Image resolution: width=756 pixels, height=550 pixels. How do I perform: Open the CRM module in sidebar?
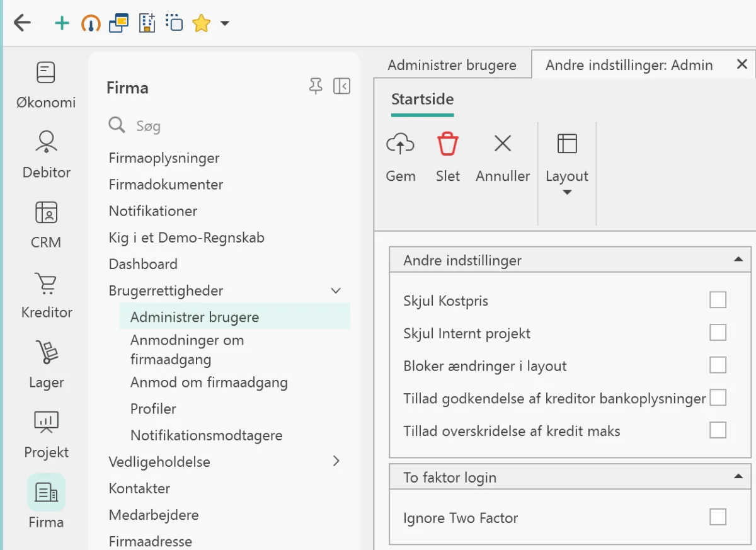tap(46, 225)
